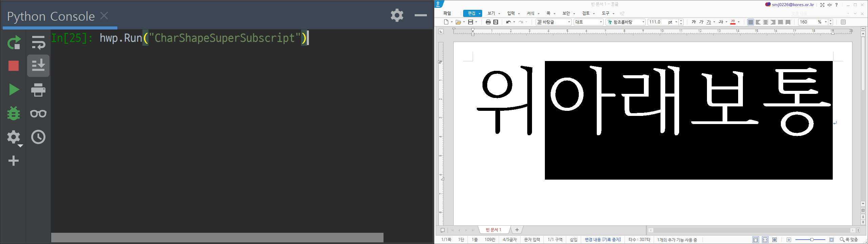
Task: Open the font color dropdown arrow
Action: pyautogui.click(x=739, y=22)
